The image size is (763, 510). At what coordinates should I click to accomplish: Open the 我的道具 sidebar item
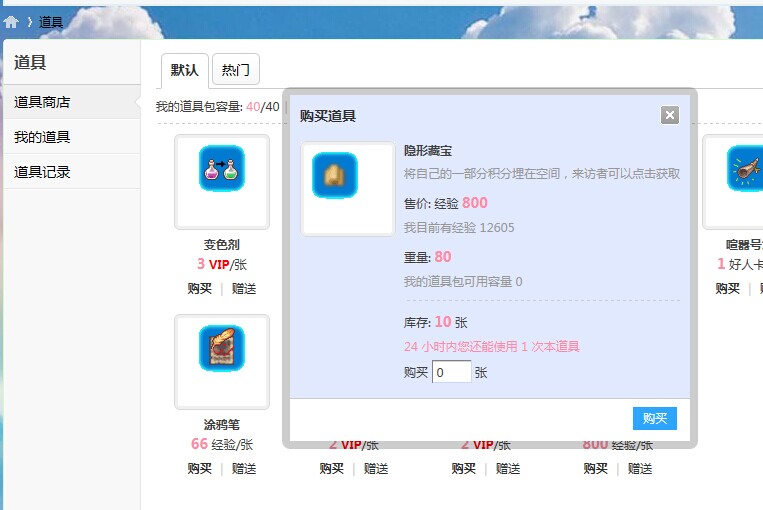pos(72,137)
